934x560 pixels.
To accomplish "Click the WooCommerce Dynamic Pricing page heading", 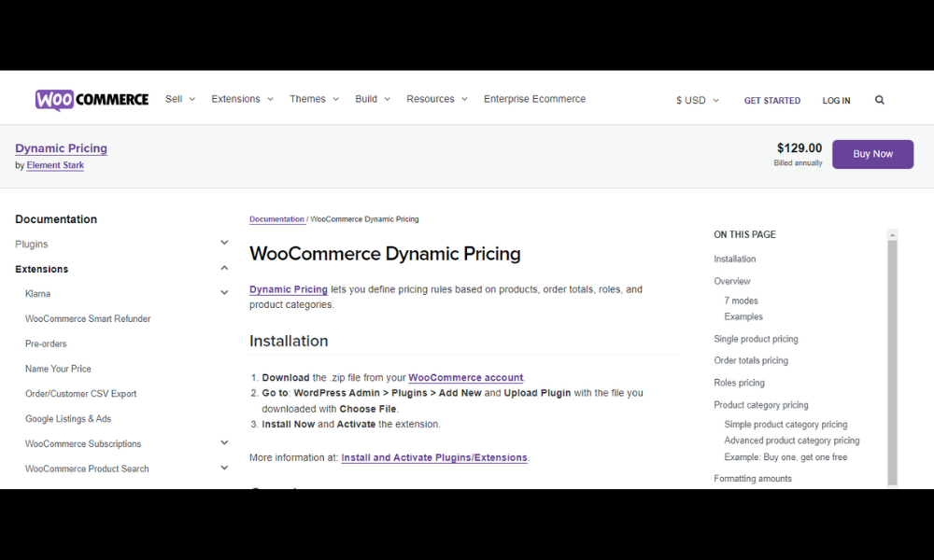I will pos(385,254).
